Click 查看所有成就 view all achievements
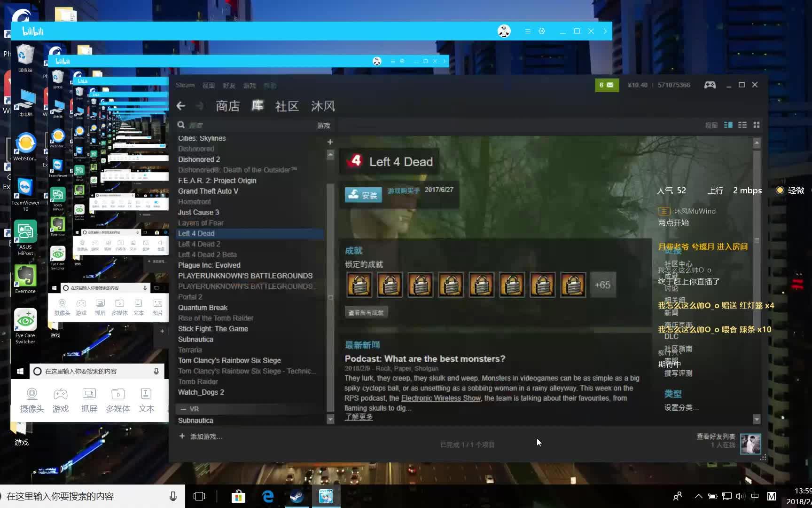Screen dimensions: 812x508 pyautogui.click(x=366, y=312)
